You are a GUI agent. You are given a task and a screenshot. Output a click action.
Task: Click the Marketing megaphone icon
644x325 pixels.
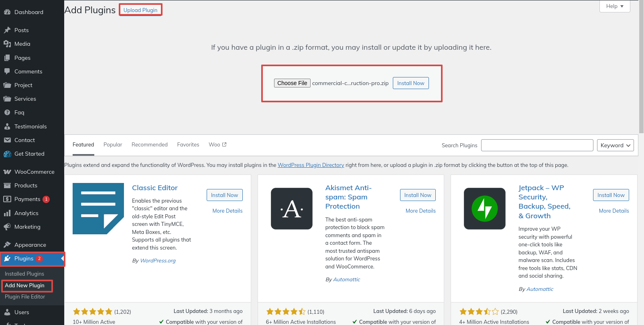[x=7, y=227]
